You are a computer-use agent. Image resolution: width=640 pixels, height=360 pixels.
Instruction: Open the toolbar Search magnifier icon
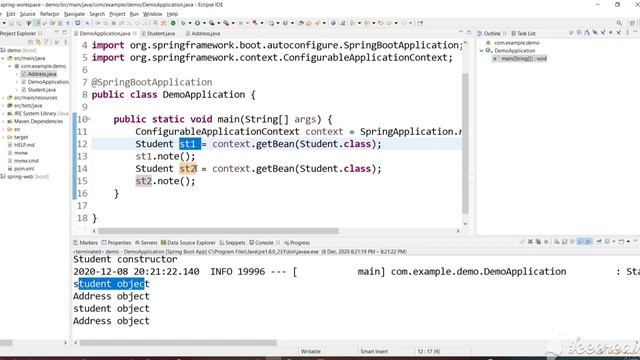click(x=619, y=23)
